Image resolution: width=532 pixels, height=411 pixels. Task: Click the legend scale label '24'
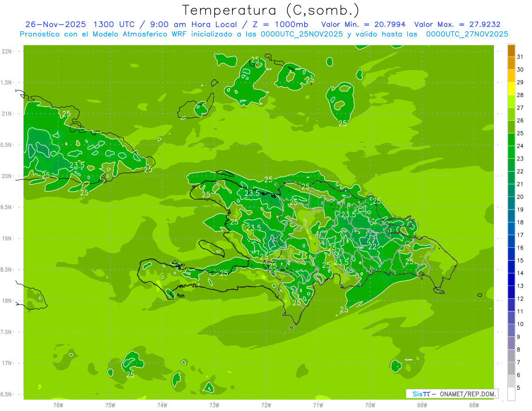tap(520, 146)
